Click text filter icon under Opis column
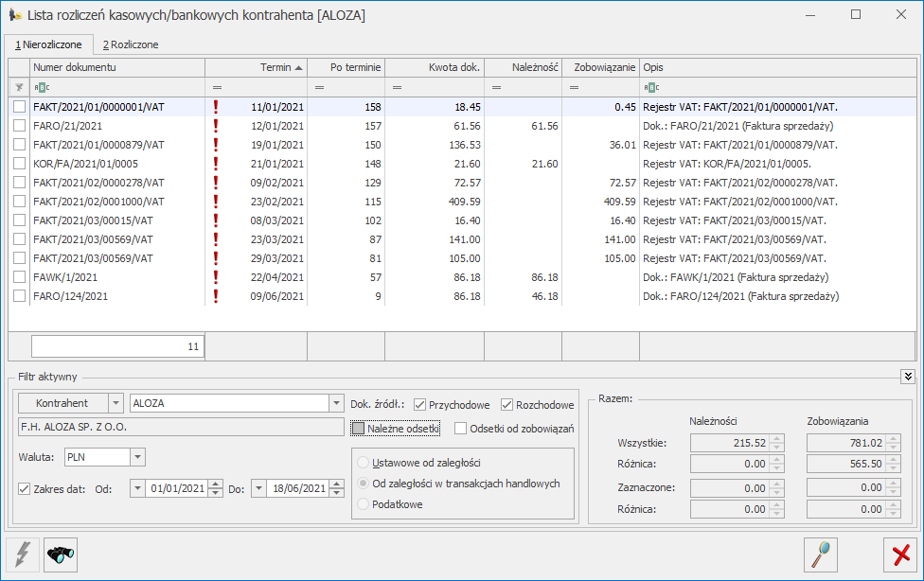Image resolution: width=924 pixels, height=581 pixels. [649, 87]
